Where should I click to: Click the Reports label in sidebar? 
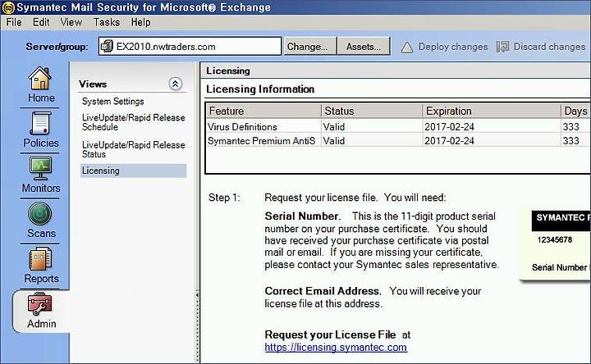point(41,279)
